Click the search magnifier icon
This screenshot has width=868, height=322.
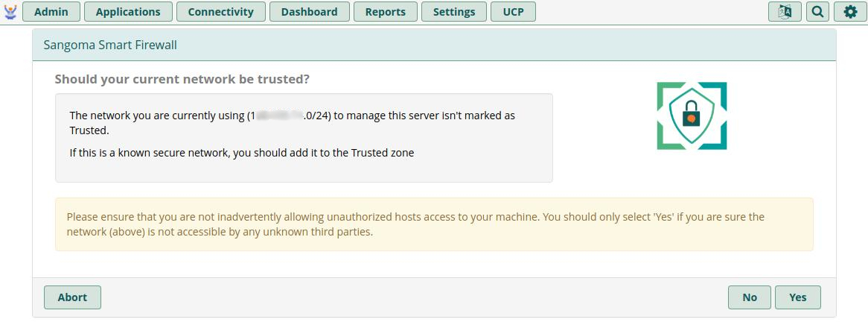pyautogui.click(x=817, y=12)
